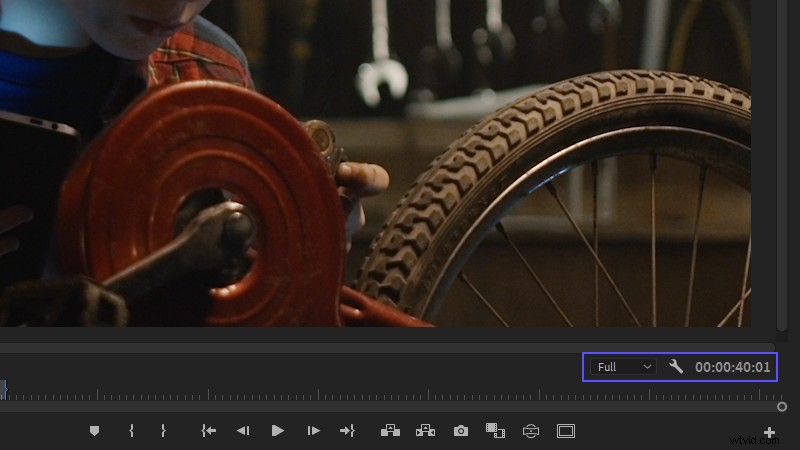Set the In point with the left brace
This screenshot has width=800, height=450.
click(x=131, y=431)
